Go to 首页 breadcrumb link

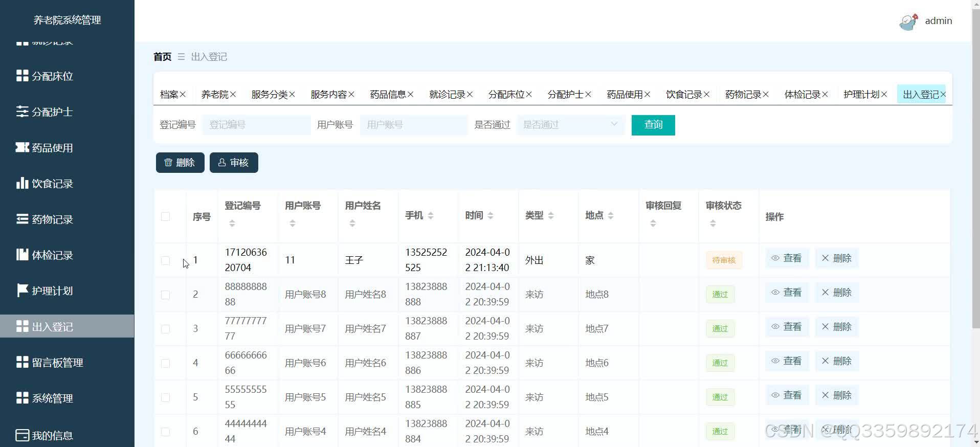(x=162, y=57)
